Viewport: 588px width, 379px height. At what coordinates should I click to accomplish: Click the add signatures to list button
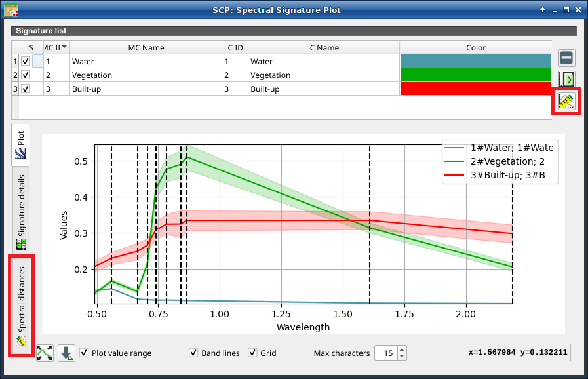pos(567,79)
